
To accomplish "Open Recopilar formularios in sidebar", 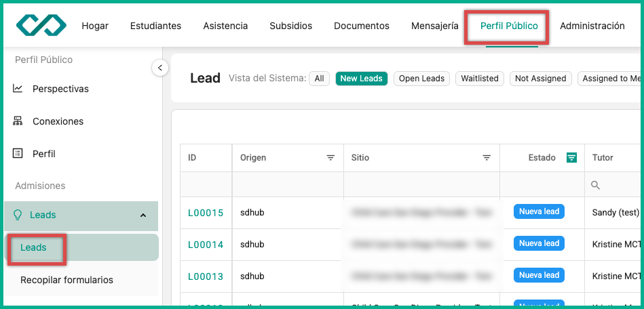I will coord(67,280).
